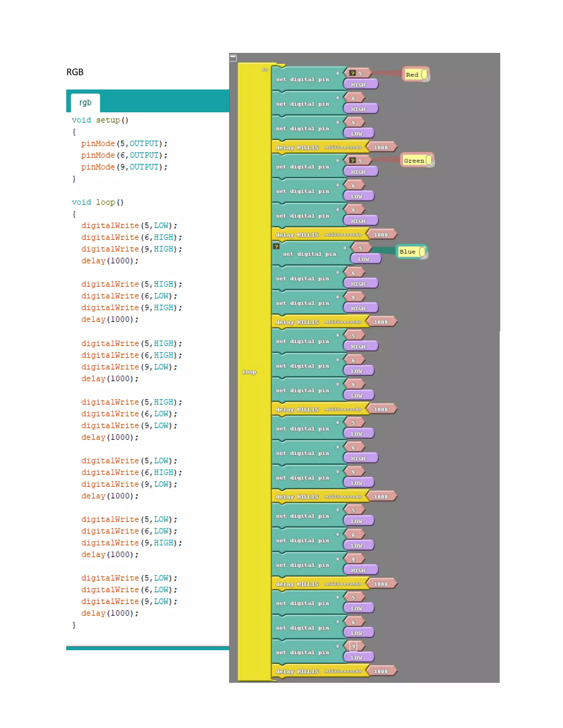
Task: Click the highlighted pin 9 number near bottom
Action: click(x=353, y=646)
